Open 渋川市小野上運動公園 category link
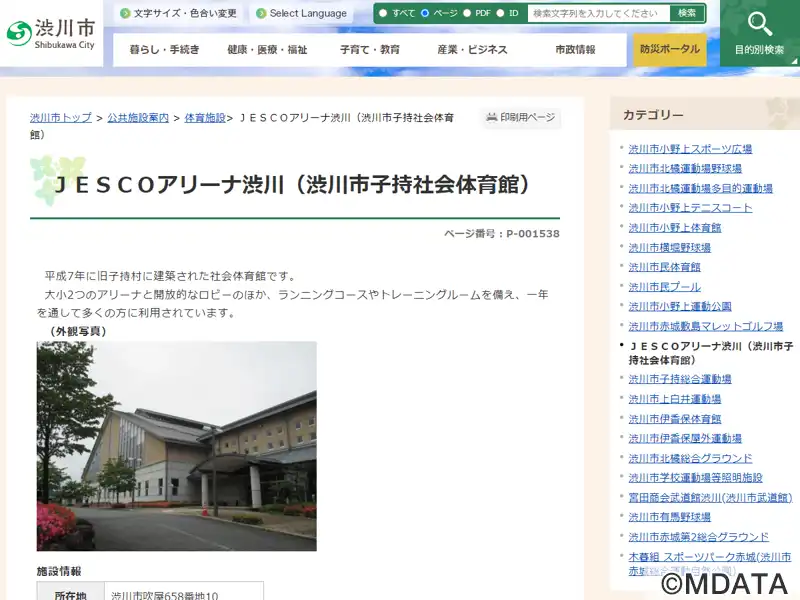 click(x=680, y=306)
